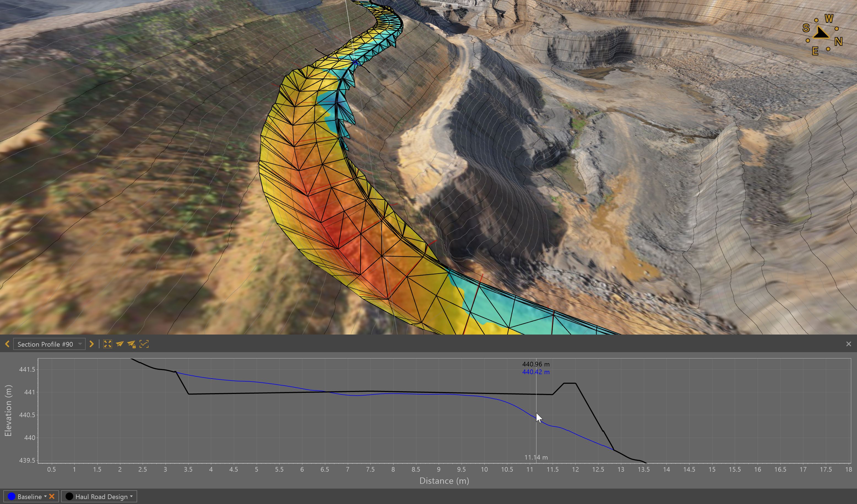
Task: Click the paper plane fly-to icon
Action: 119,344
